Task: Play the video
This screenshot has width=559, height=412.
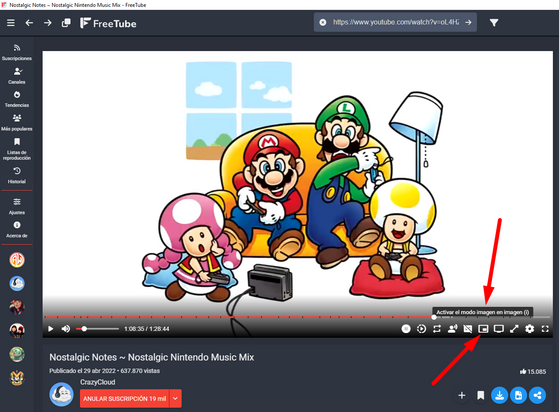Action: (x=51, y=329)
